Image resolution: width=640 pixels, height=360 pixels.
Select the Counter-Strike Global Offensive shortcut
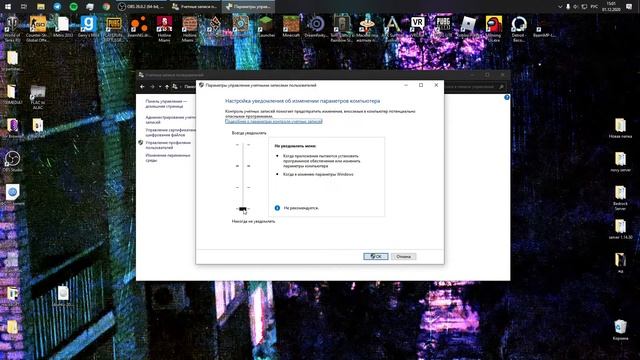point(37,29)
